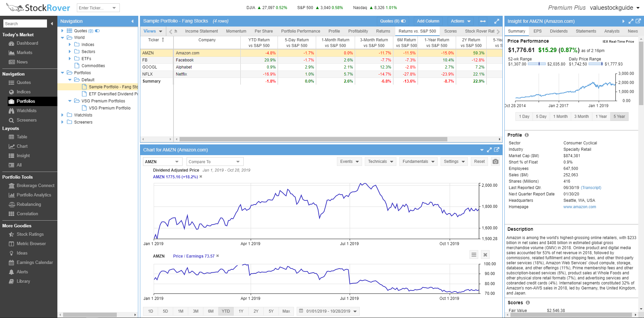This screenshot has width=644, height=318.
Task: Open the Compare To dropdown
Action: pos(238,162)
